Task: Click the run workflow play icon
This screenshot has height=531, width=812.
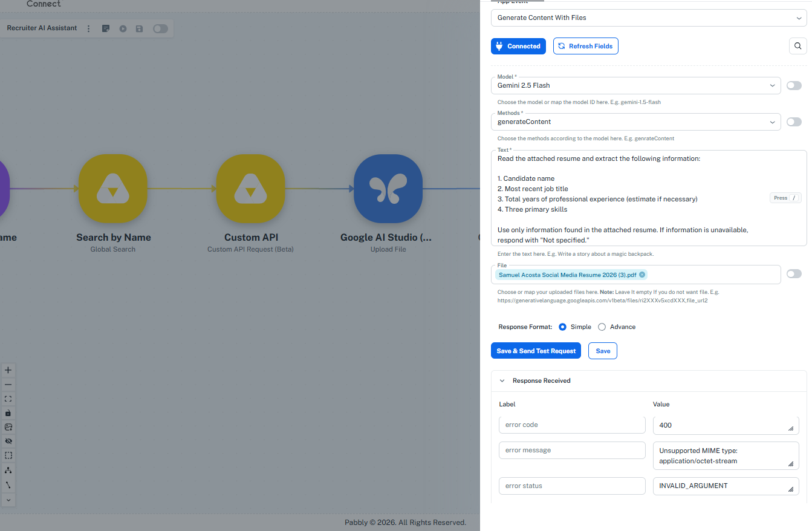Action: click(123, 28)
